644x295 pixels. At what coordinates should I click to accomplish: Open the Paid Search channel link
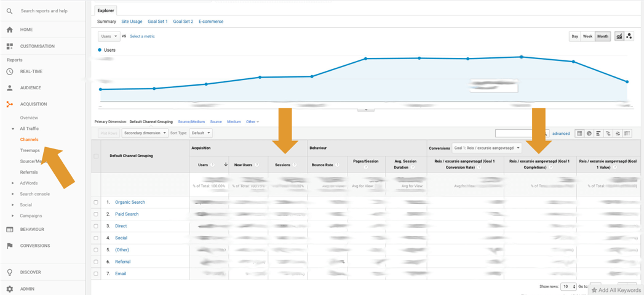pyautogui.click(x=127, y=214)
